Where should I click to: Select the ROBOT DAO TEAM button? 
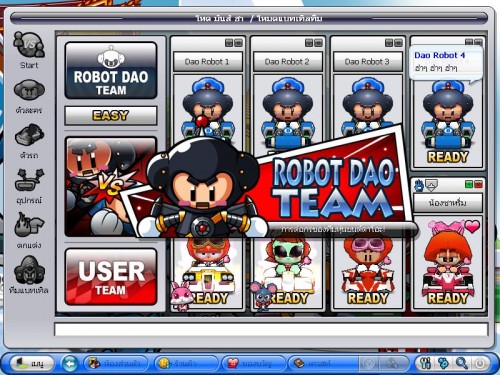111,70
